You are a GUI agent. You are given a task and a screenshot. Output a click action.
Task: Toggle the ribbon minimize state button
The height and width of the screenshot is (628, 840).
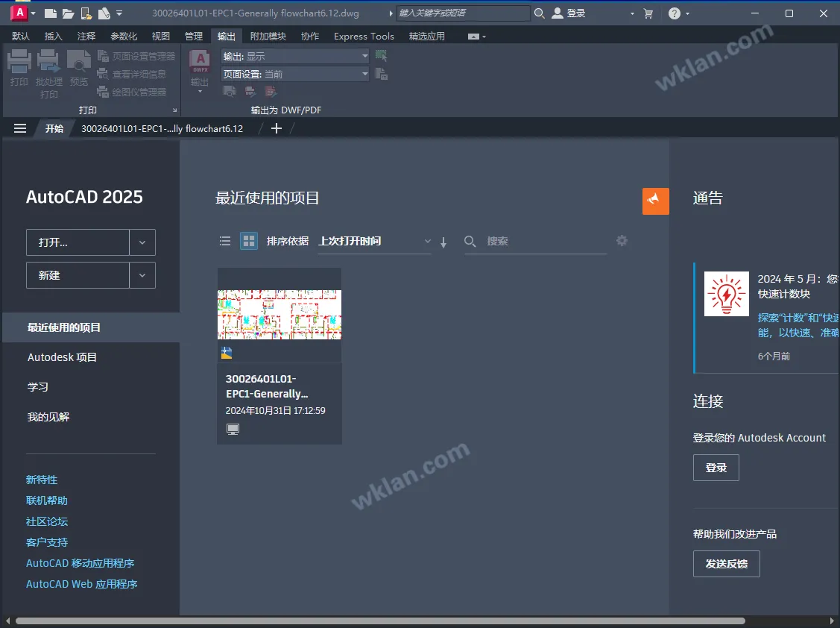(473, 37)
